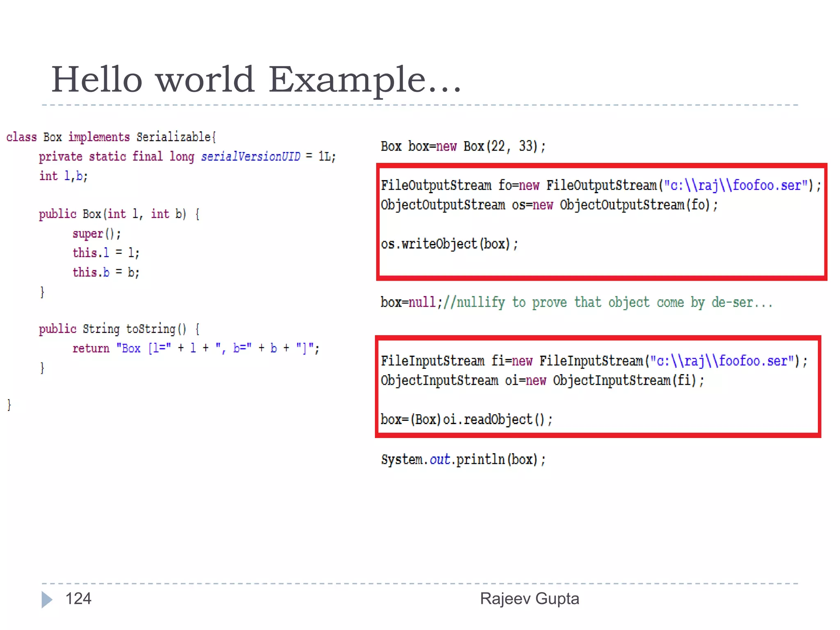The width and height of the screenshot is (840, 630).
Task: Click the 'int l,b;' declaration line
Action: click(x=64, y=176)
